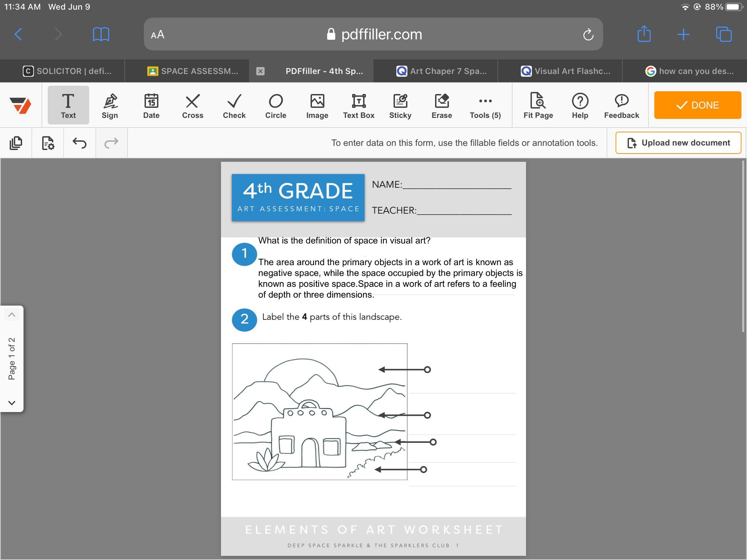The image size is (747, 560).
Task: Open the Art Chaper 7 Spa... tab
Action: coord(442,71)
